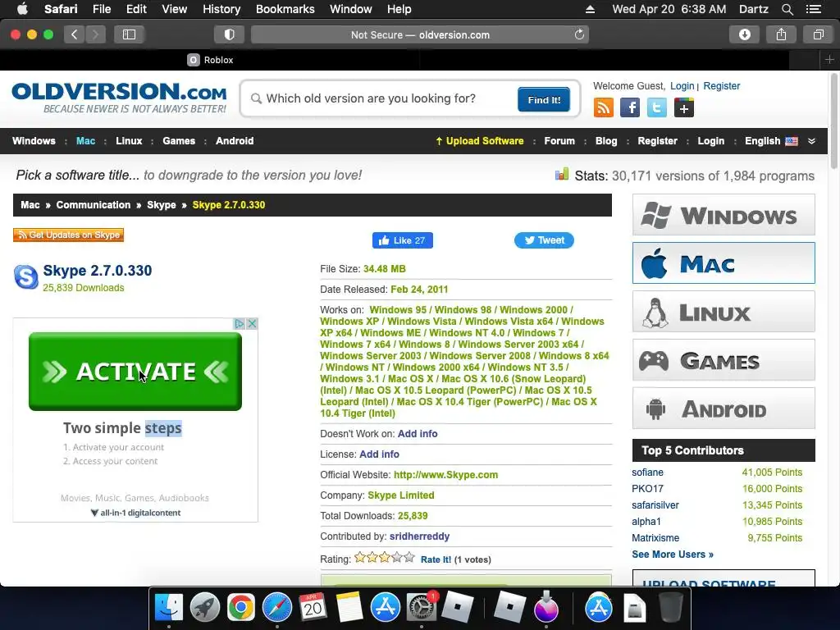Go to Windows in site navigation bar
Viewport: 840px width, 630px height.
click(34, 141)
